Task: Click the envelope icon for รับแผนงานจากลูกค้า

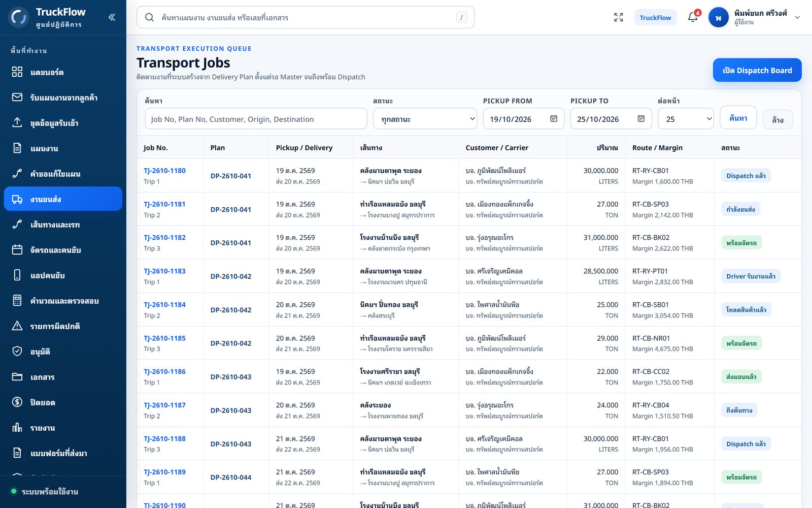Action: tap(17, 97)
